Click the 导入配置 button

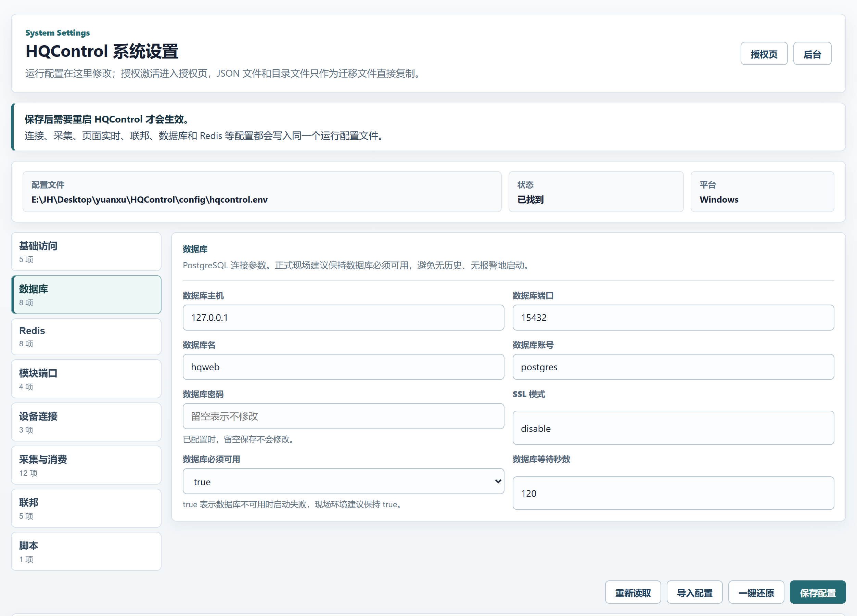point(694,592)
